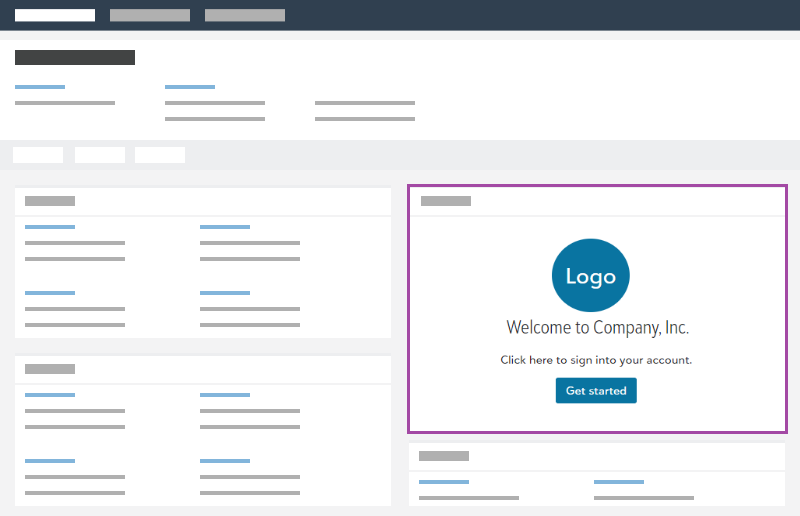Switch to the third white tab below header
The image size is (800, 516).
[160, 155]
